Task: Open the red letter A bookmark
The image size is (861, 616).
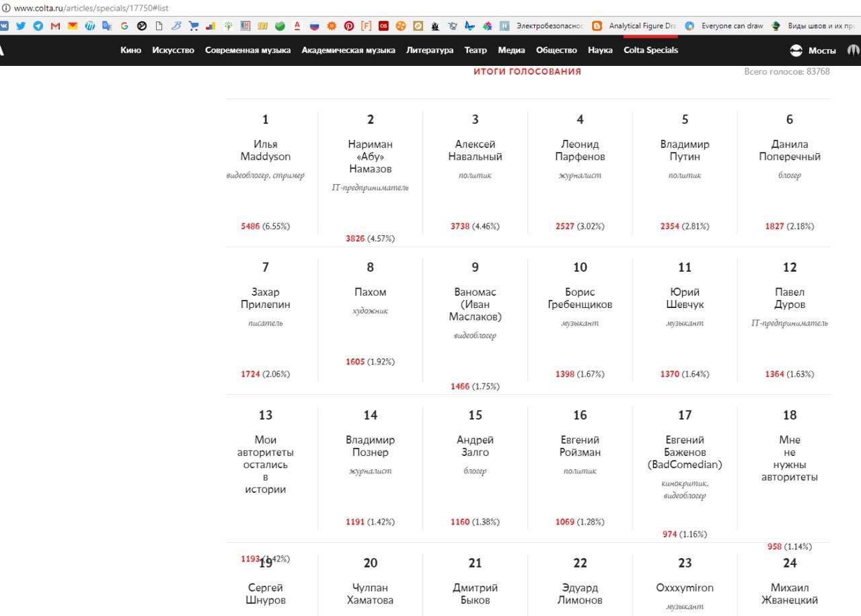Action: (x=297, y=26)
